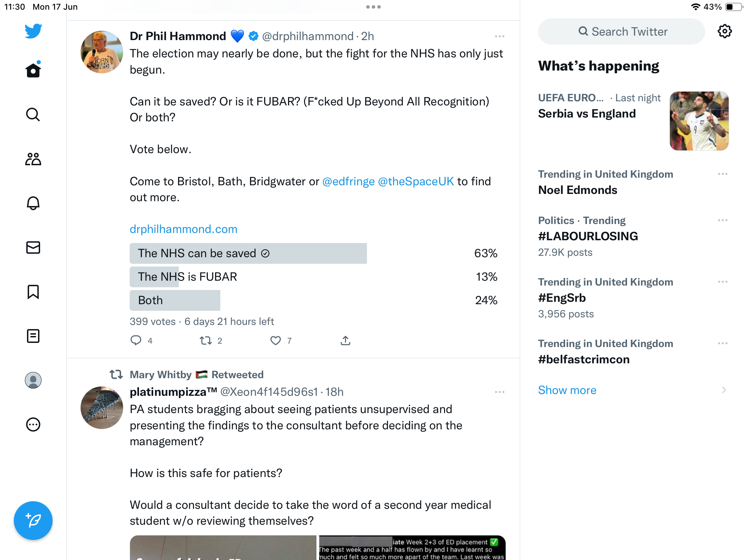Open Lists icon in sidebar
The image size is (747, 560).
pyautogui.click(x=33, y=336)
